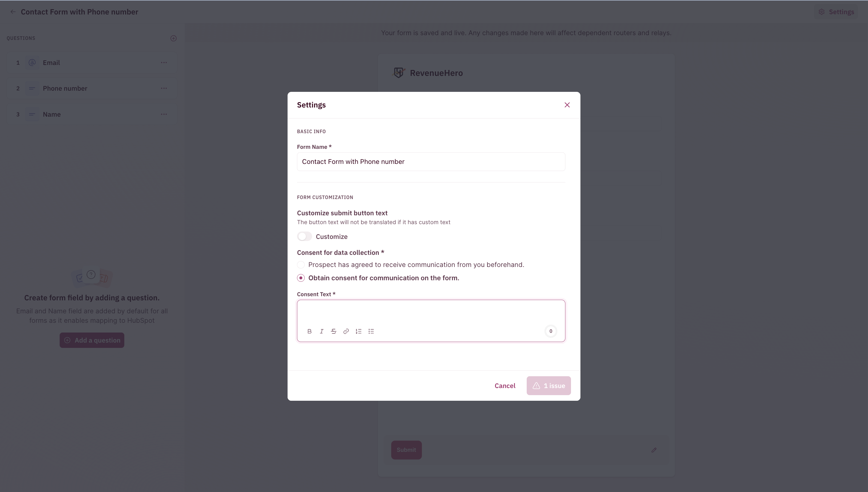
Task: Insert numbered list in Consent Text
Action: coord(359,331)
